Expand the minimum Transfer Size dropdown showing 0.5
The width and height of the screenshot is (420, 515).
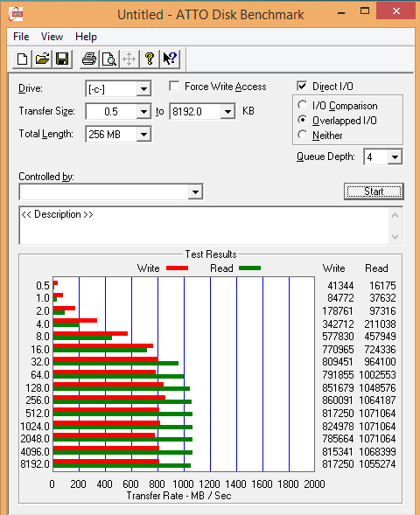click(x=143, y=112)
